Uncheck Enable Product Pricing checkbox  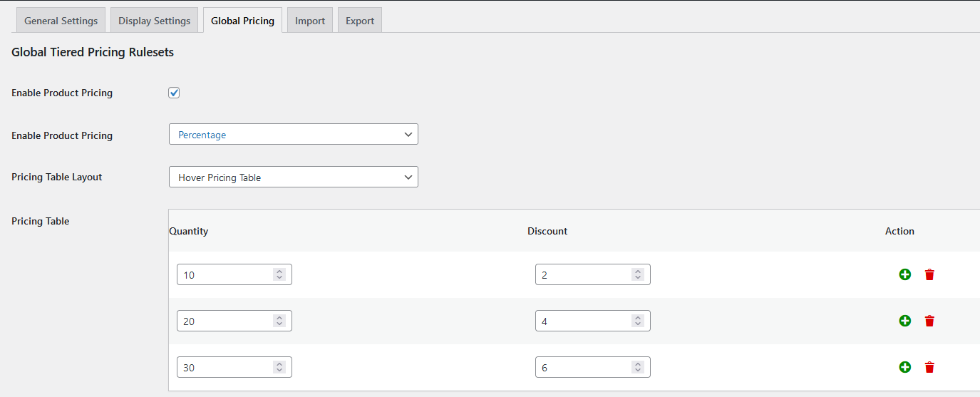point(174,93)
